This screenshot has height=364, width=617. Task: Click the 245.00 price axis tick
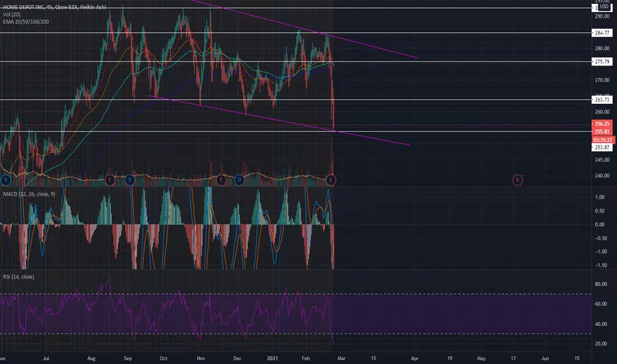tap(602, 159)
